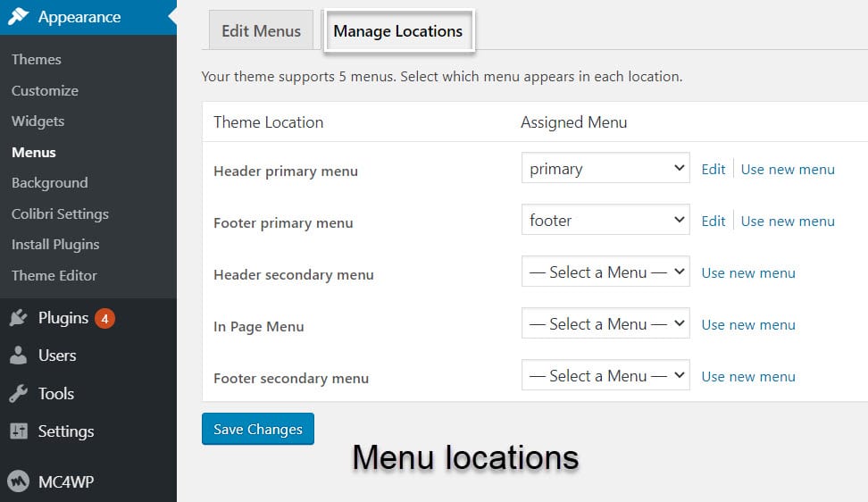Open Theme Editor submenu item
The image size is (868, 502).
point(54,275)
